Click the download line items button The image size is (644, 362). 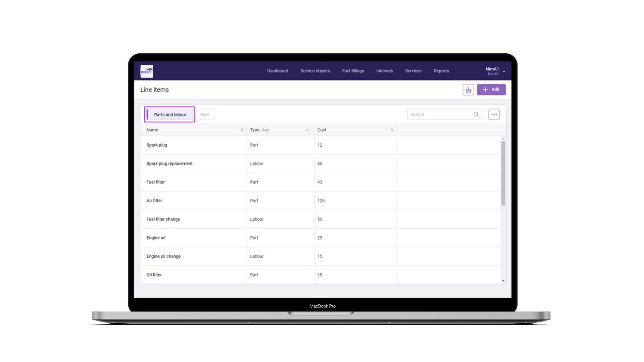click(x=468, y=89)
